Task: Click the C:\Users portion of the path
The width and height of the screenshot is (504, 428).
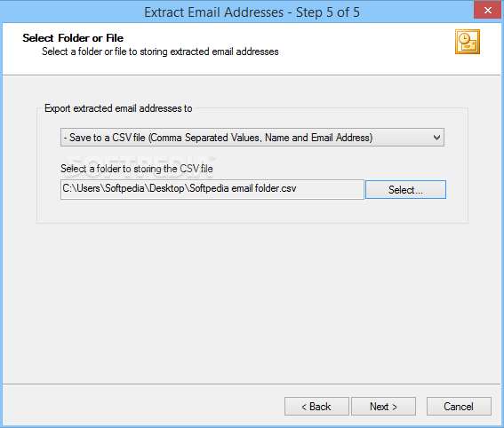Action: 82,188
